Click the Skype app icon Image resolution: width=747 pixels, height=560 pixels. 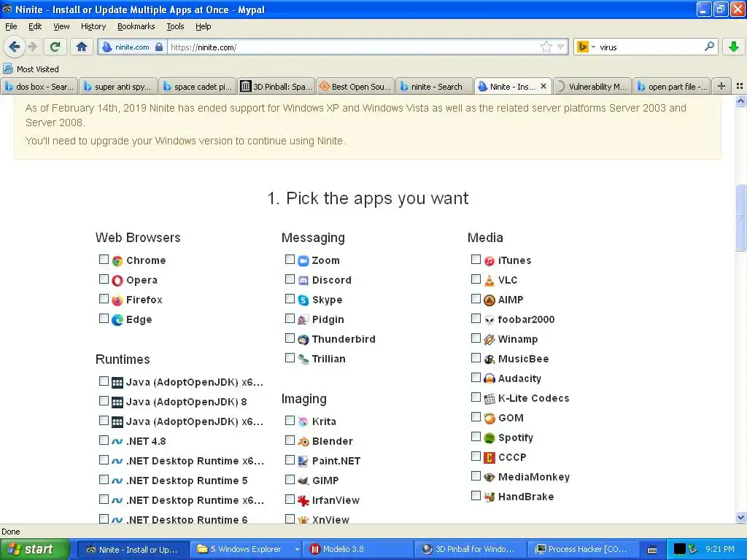coord(303,300)
